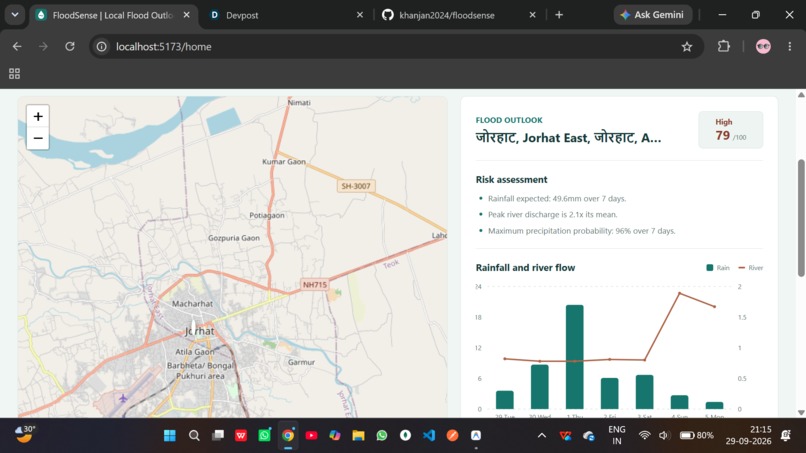
Task: Open tab search dropdown chevron
Action: click(15, 15)
